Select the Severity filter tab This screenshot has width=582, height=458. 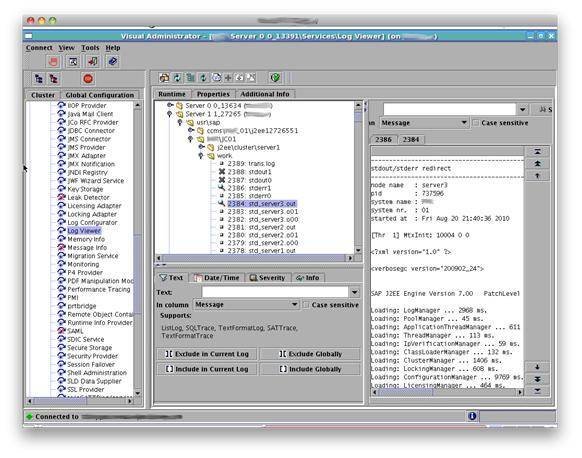click(268, 278)
